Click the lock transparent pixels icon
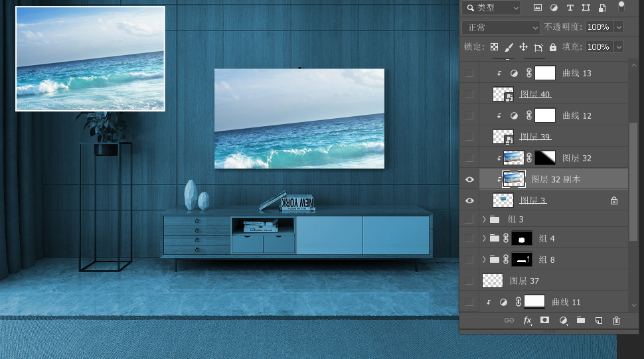644x359 pixels. tap(494, 47)
